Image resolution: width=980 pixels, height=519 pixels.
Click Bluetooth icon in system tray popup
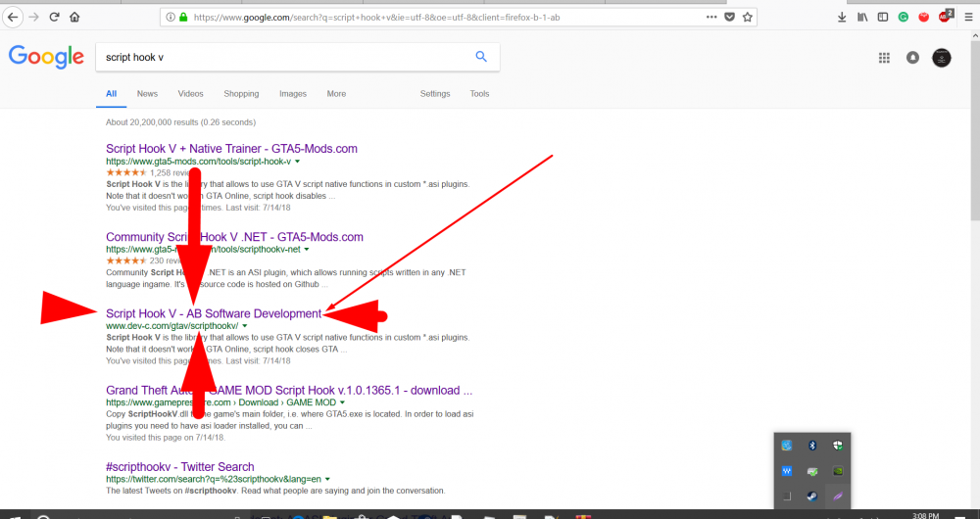click(x=812, y=446)
